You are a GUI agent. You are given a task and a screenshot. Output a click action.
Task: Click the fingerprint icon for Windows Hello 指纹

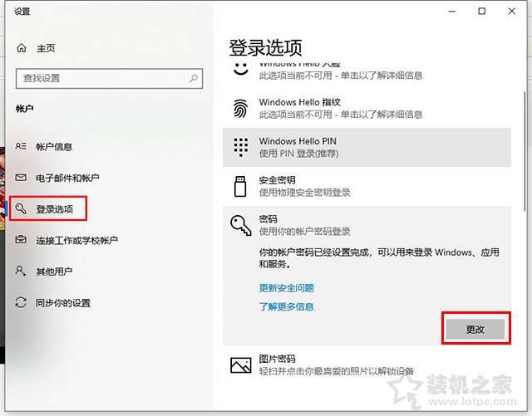tap(240, 108)
